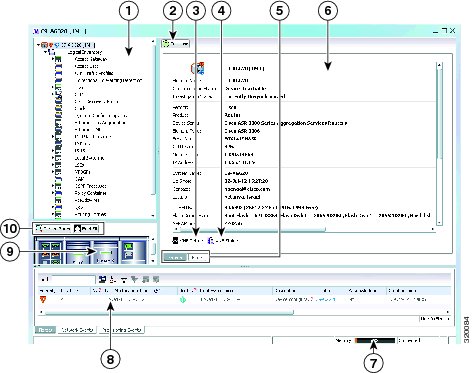The width and height of the screenshot is (472, 373).
Task: Click the device chassis thumbnail view
Action: point(92,250)
